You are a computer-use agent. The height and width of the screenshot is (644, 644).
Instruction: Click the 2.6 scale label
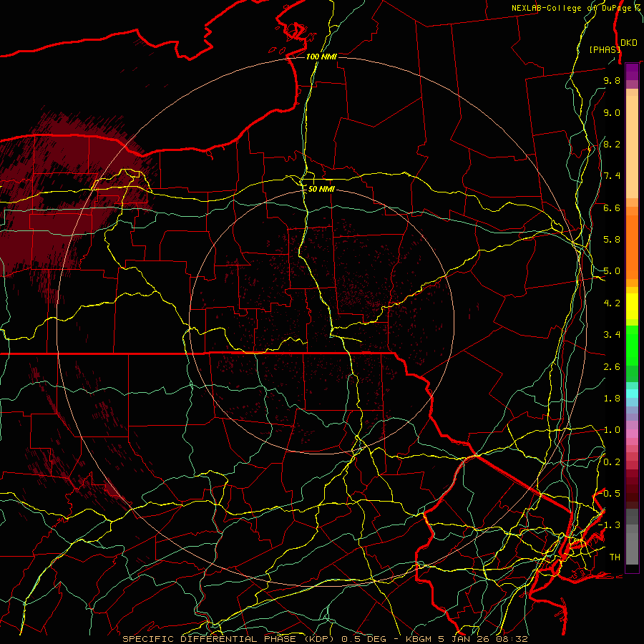[612, 367]
